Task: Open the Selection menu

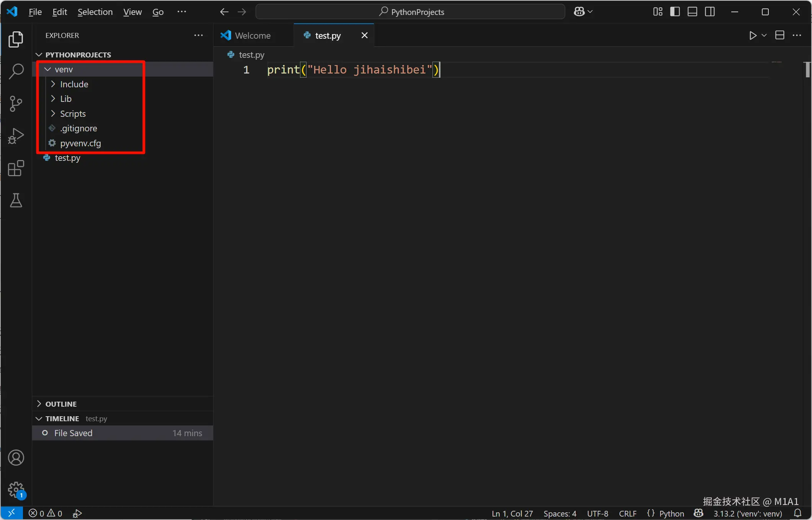Action: point(95,12)
